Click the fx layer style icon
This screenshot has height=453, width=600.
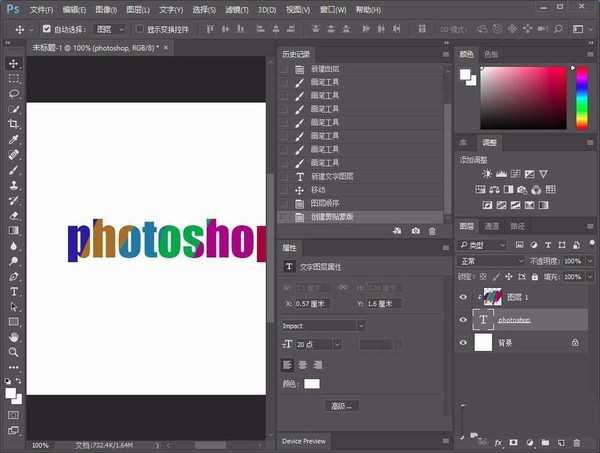pos(498,441)
